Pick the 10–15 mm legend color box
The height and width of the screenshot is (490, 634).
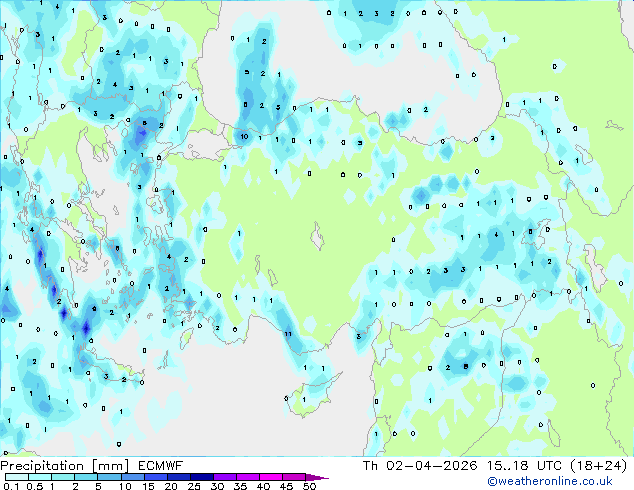(x=133, y=477)
